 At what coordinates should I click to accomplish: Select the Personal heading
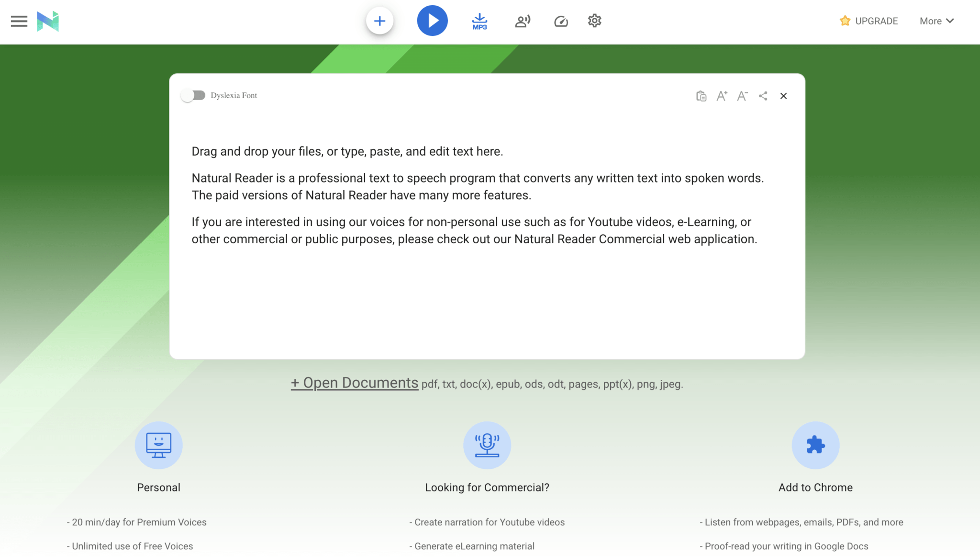pos(158,488)
